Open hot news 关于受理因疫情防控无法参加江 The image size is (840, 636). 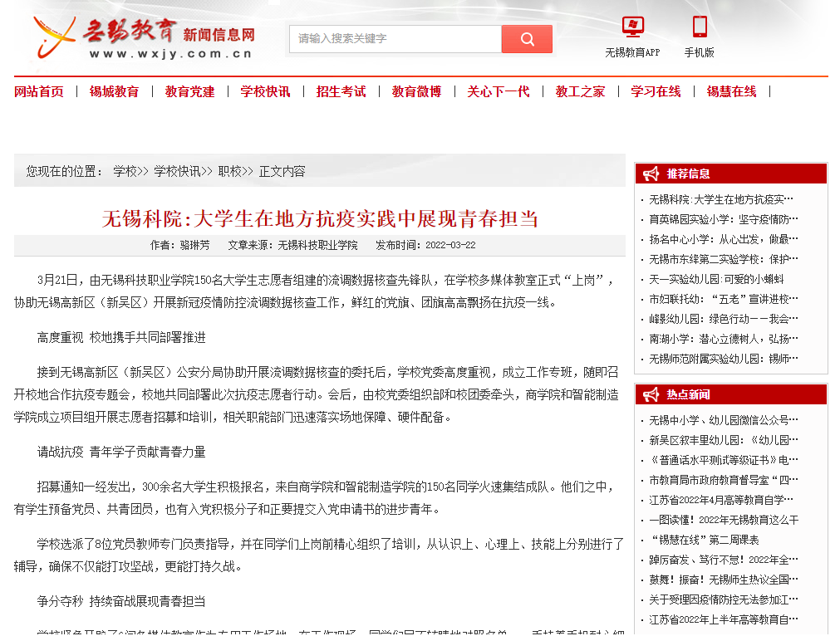coord(723,599)
